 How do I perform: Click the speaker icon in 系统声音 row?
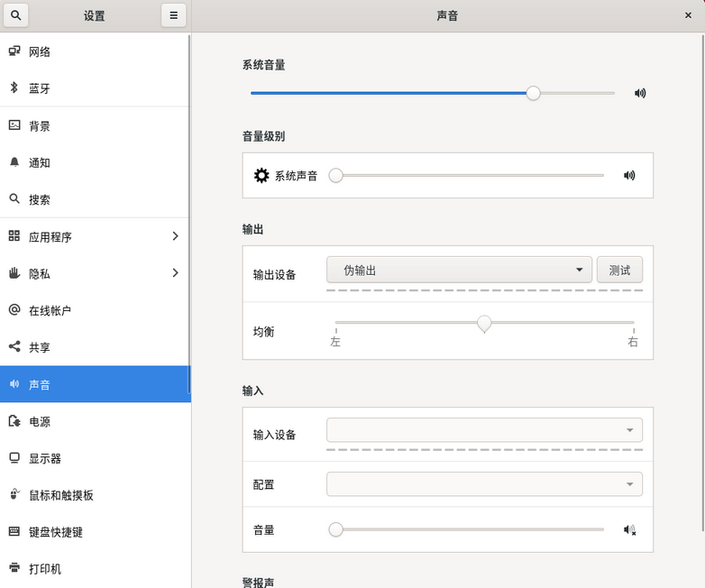629,176
